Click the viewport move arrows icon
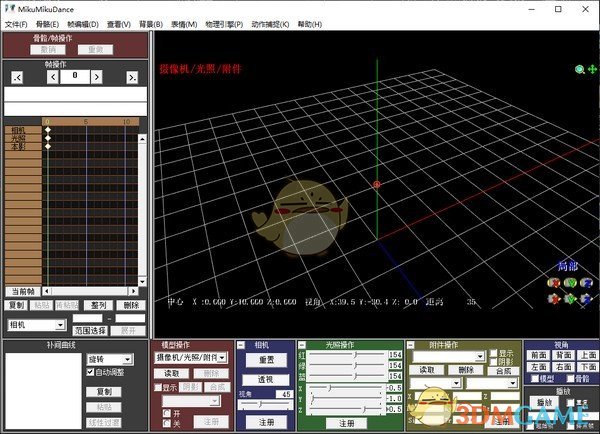 pos(591,70)
